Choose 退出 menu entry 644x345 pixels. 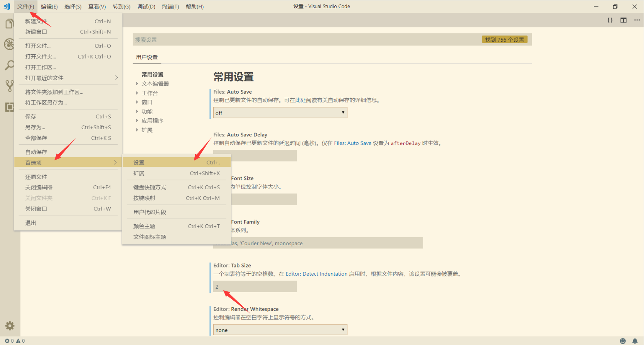coord(68,223)
